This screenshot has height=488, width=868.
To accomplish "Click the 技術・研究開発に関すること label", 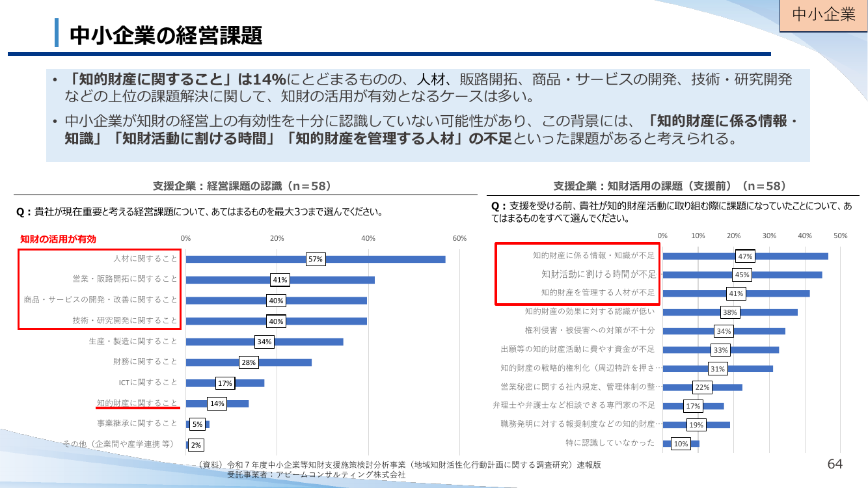I will click(125, 321).
